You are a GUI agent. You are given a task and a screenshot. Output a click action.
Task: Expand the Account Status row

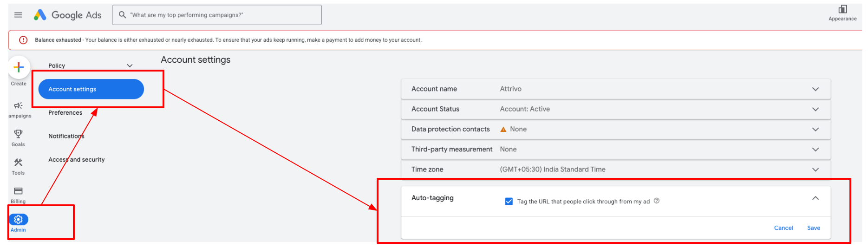616,109
